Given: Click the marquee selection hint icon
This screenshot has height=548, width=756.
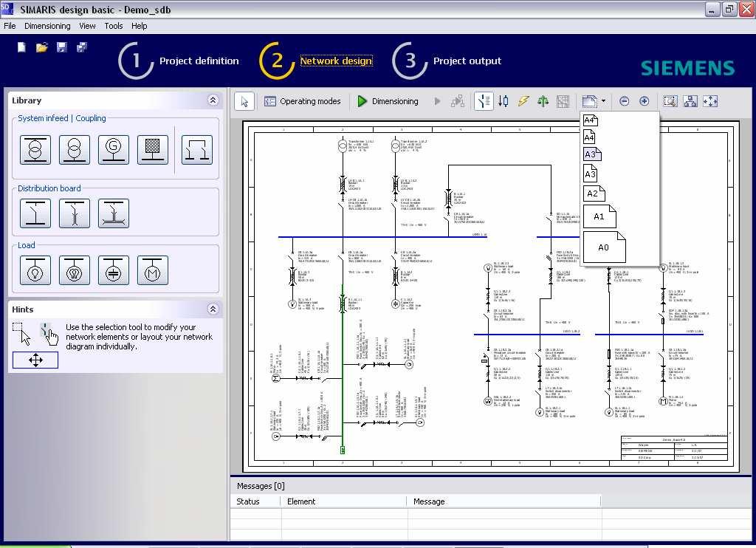Looking at the screenshot, I should pyautogui.click(x=21, y=334).
